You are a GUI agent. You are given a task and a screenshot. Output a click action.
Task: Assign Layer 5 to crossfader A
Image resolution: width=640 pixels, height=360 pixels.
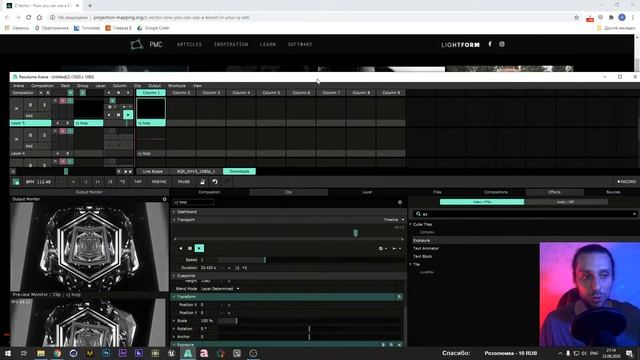[58, 123]
